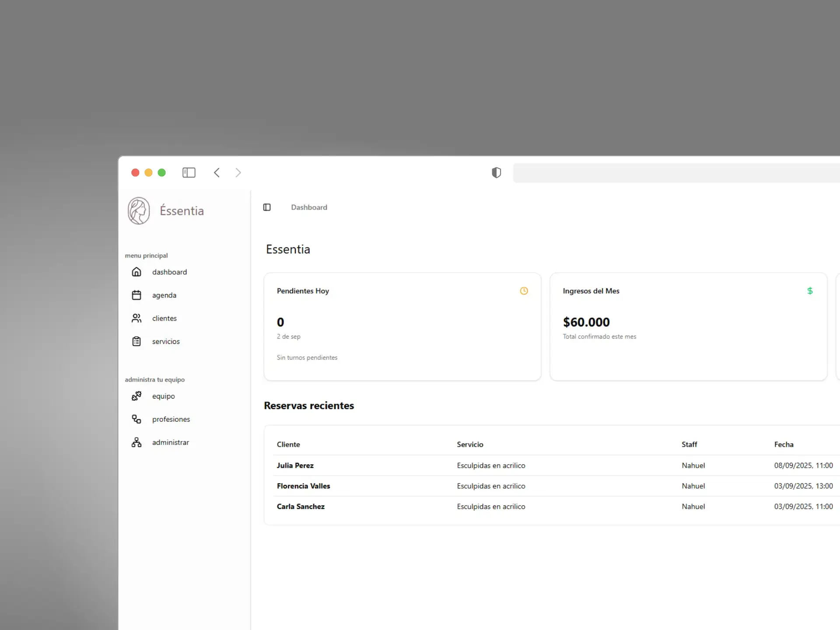Open the profesiones menu item

[171, 420]
